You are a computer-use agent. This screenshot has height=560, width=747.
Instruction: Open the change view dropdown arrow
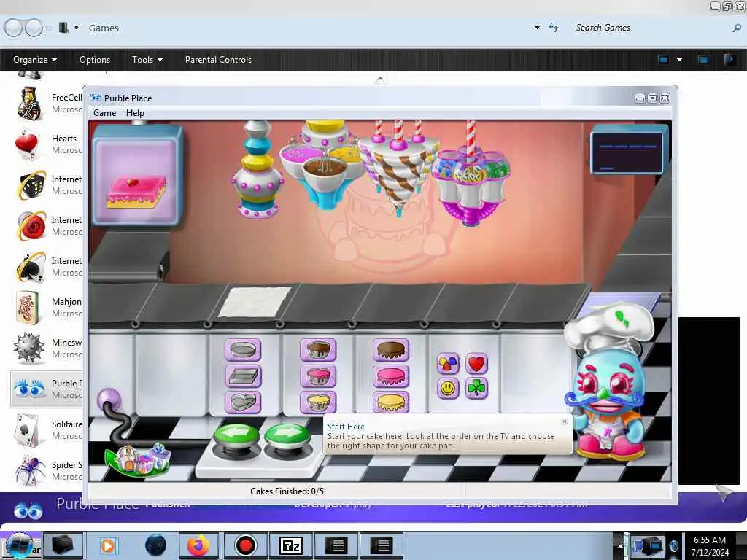click(679, 60)
